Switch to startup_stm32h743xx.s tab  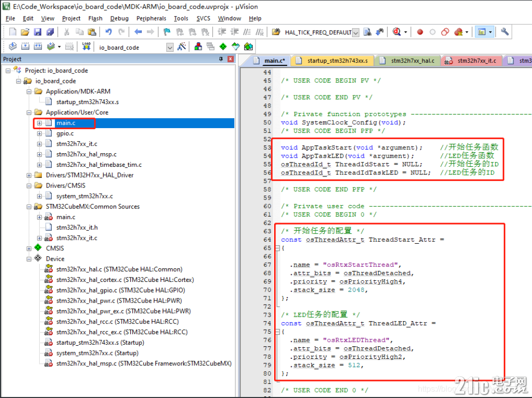click(x=332, y=61)
